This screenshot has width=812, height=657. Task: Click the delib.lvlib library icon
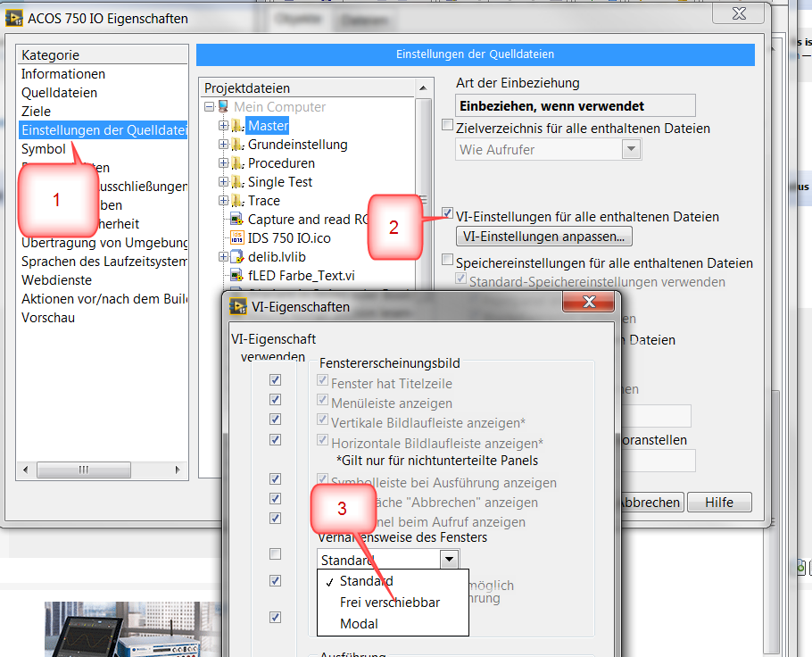pyautogui.click(x=236, y=256)
